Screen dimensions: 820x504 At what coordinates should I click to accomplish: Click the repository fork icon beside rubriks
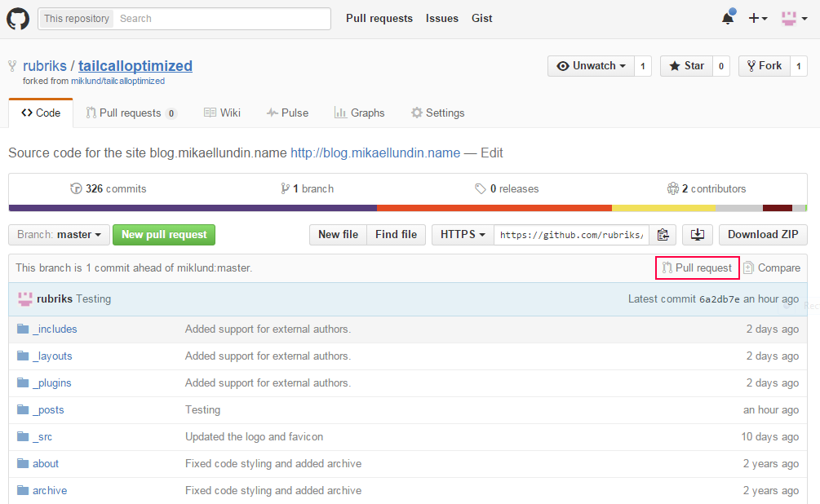pyautogui.click(x=12, y=66)
